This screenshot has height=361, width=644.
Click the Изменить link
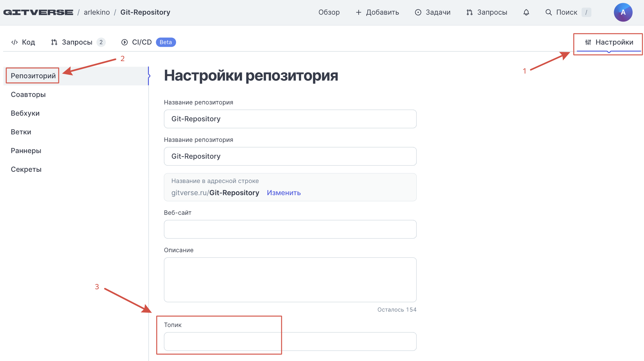(284, 193)
